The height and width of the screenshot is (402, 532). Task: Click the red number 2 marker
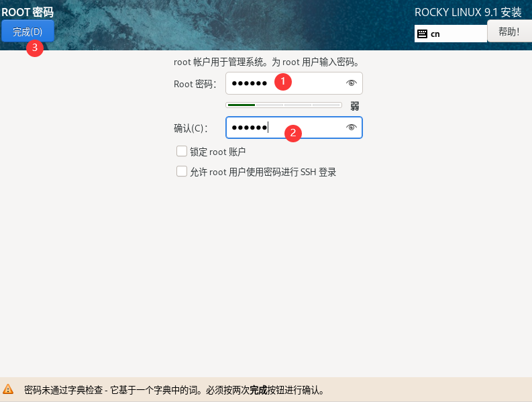click(292, 133)
